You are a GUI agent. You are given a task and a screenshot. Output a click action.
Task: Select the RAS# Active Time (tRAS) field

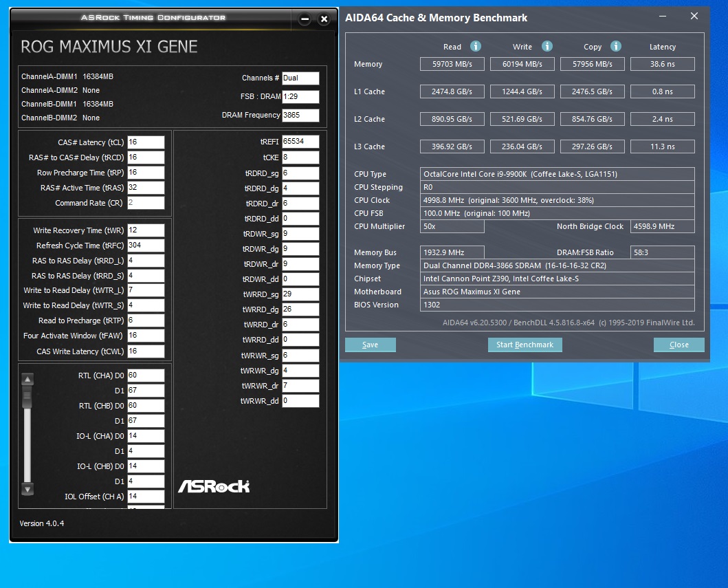coord(146,188)
